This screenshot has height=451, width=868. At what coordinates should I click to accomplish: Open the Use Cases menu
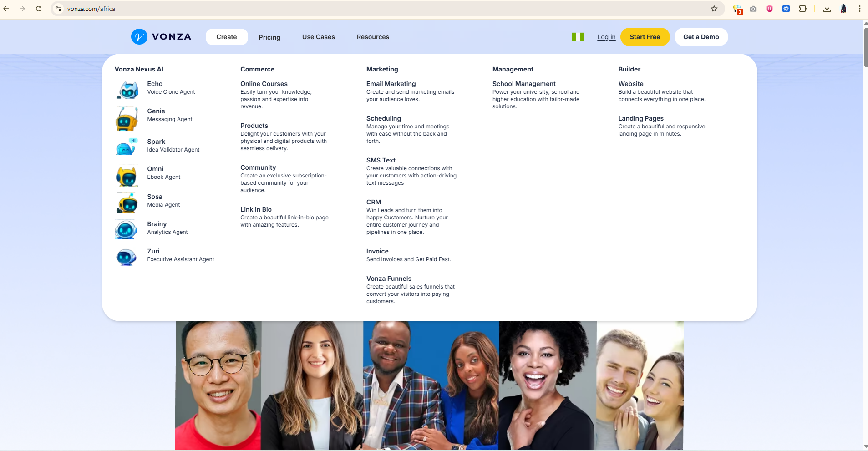pos(319,37)
